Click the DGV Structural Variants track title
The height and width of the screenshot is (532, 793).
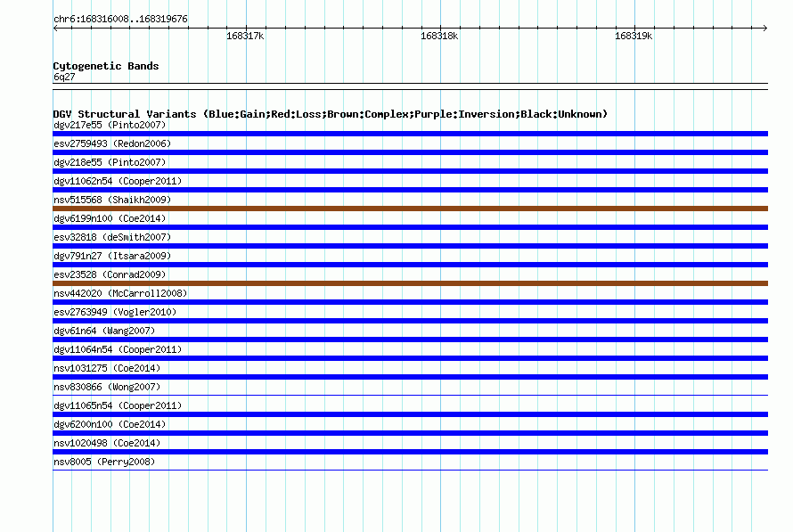tap(331, 114)
